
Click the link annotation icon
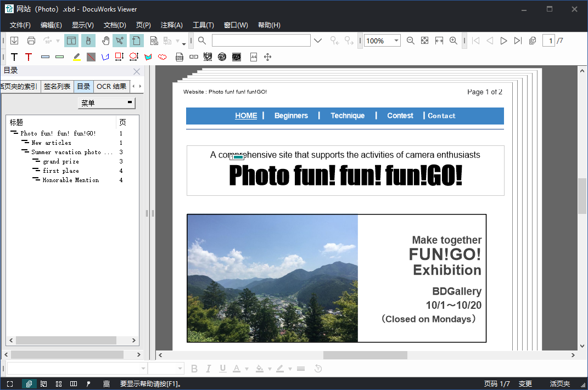tap(193, 57)
